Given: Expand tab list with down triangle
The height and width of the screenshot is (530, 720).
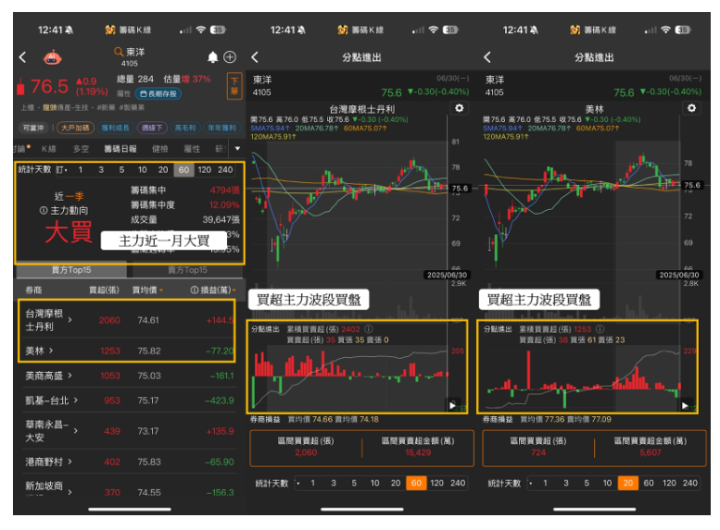Looking at the screenshot, I should 237,148.
